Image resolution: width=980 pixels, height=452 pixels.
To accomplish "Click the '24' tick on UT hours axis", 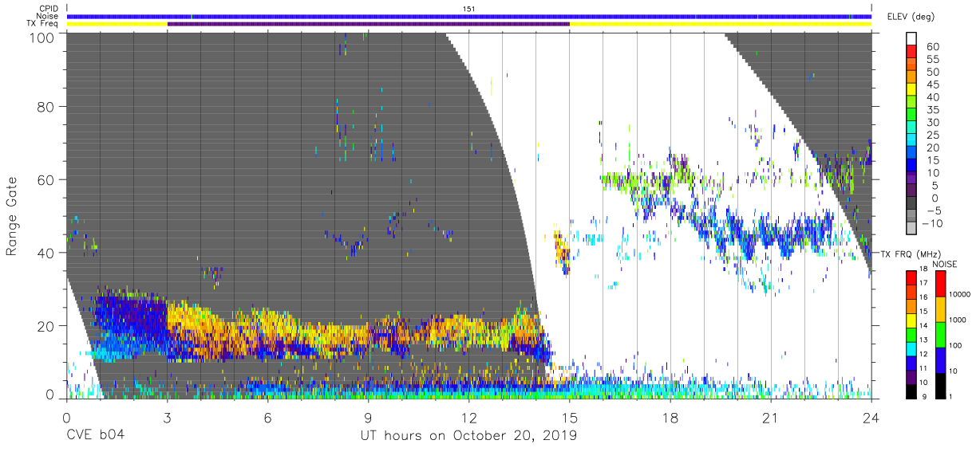I will [871, 417].
